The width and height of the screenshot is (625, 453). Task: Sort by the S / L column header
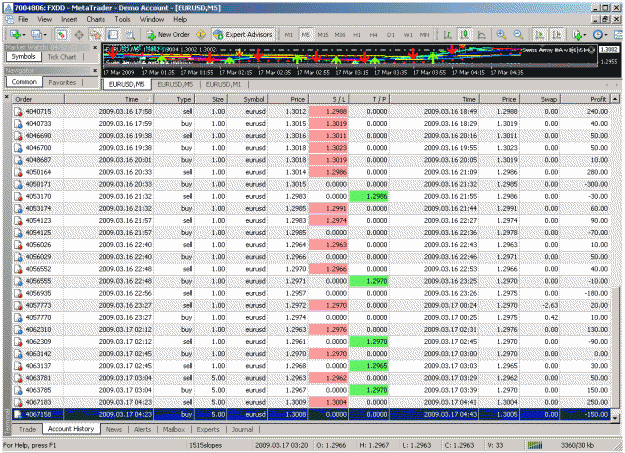[x=329, y=99]
